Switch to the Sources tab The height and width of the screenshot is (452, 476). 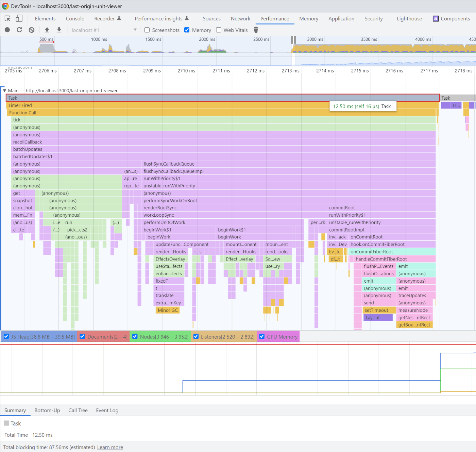pos(212,18)
